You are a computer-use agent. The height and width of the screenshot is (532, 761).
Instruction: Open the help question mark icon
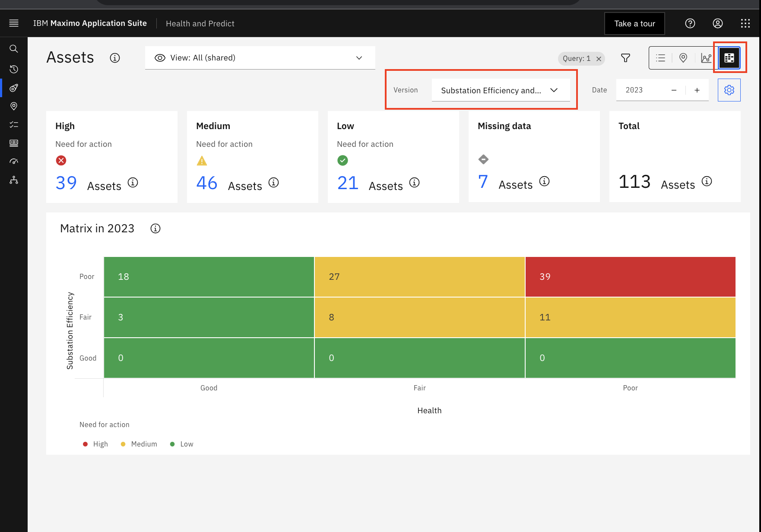[x=690, y=23]
